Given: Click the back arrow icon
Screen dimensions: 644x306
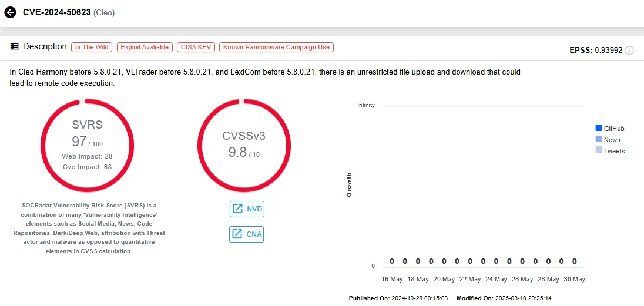Looking at the screenshot, I should (x=10, y=12).
